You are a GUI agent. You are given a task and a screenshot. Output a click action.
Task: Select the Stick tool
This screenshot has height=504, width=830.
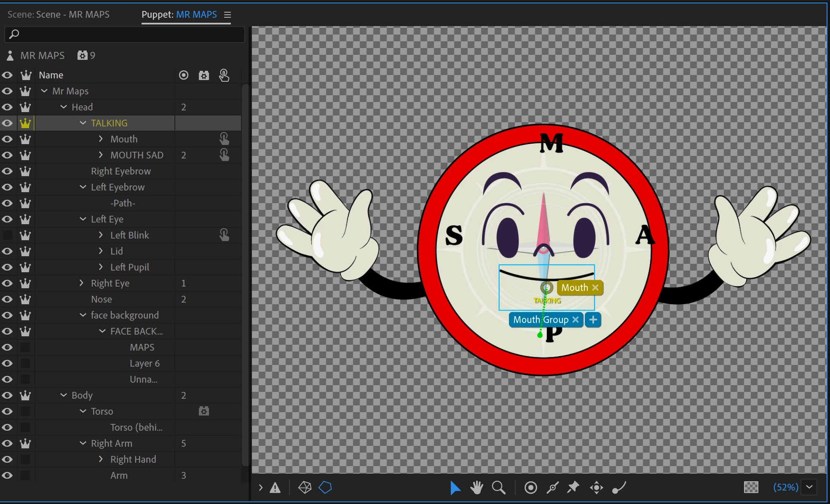(x=552, y=488)
